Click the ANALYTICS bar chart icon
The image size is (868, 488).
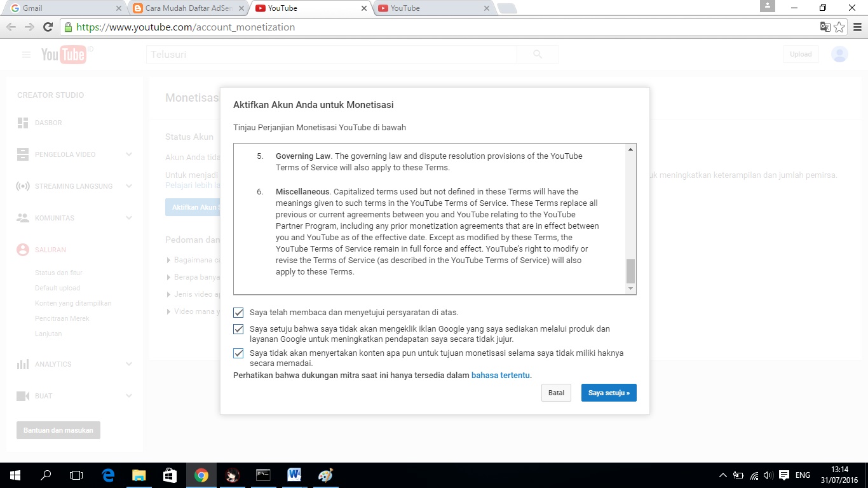pos(23,364)
